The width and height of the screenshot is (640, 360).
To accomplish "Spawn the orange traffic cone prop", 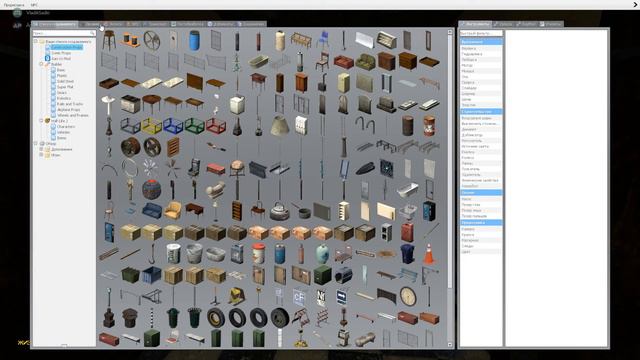I will [x=429, y=253].
